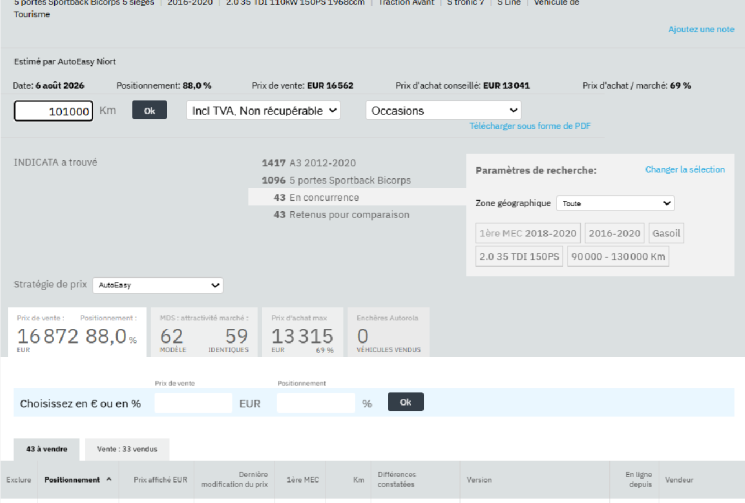Click the Exclure column header
Screen dimensions: 745x503
[19, 480]
